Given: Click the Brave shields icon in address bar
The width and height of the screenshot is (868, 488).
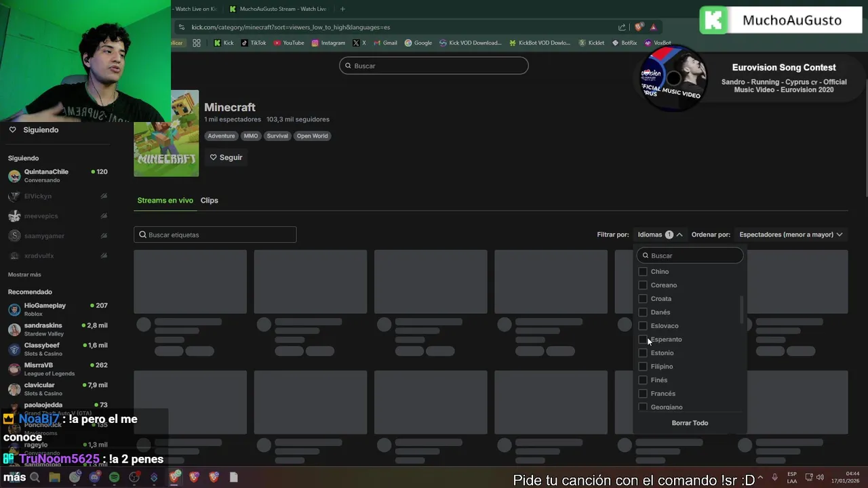Looking at the screenshot, I should point(639,27).
